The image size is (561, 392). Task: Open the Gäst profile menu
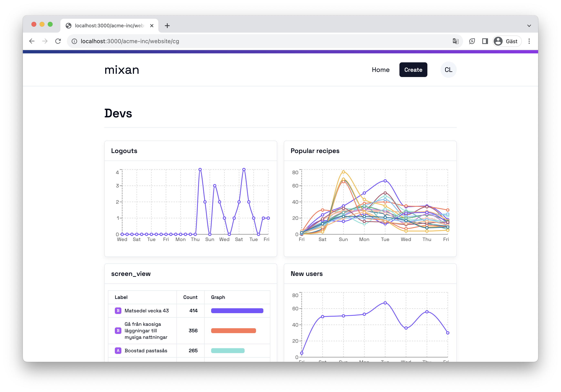(x=507, y=41)
